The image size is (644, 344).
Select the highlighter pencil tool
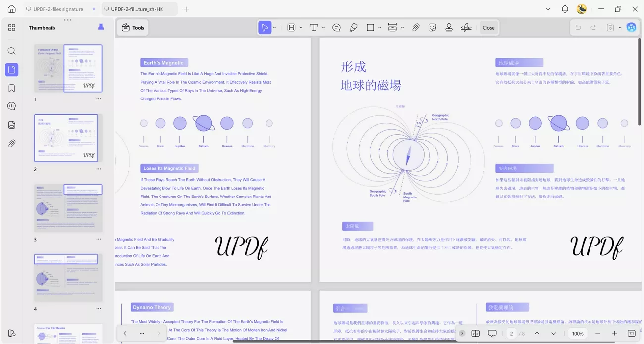[353, 27]
